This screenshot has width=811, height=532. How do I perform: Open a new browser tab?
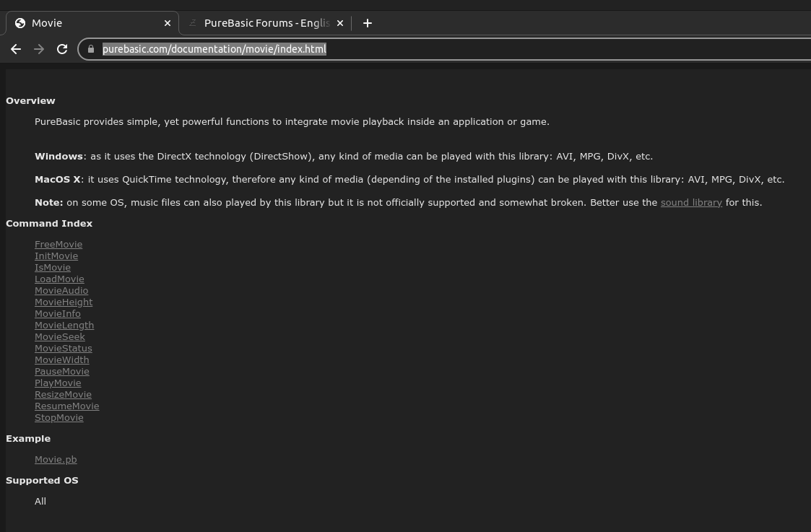[x=368, y=23]
